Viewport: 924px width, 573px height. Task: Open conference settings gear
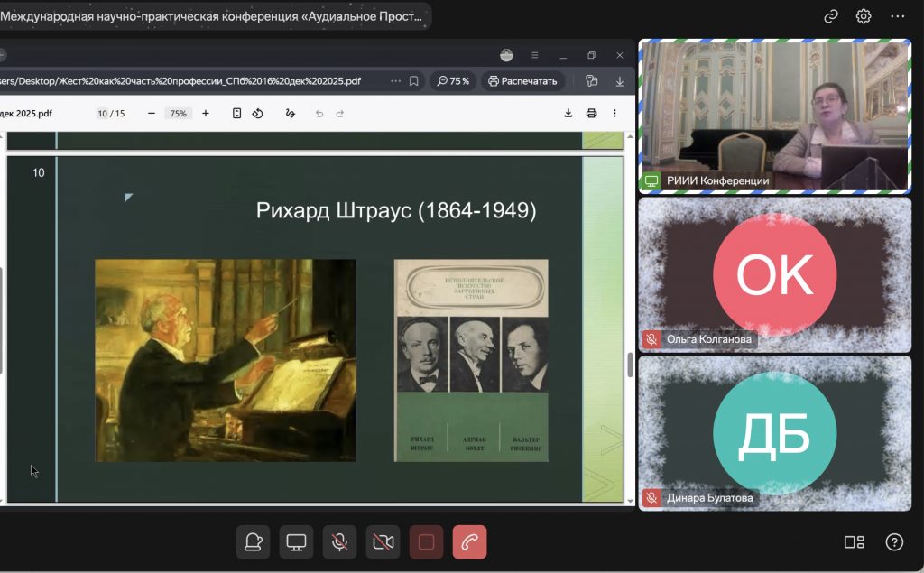(x=864, y=16)
